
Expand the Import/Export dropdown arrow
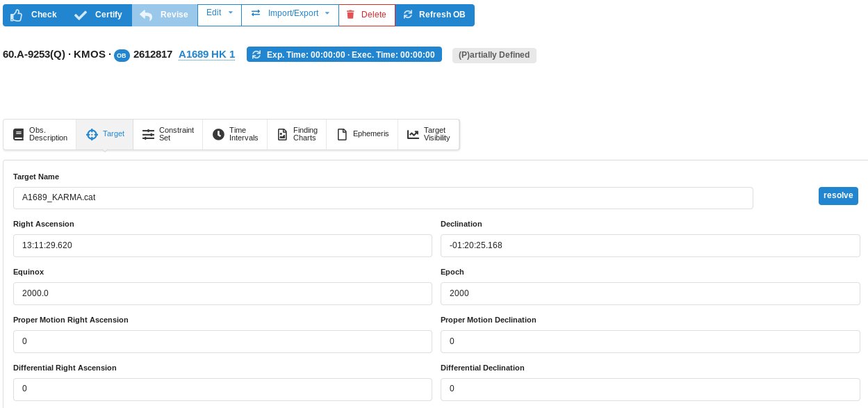coord(327,13)
